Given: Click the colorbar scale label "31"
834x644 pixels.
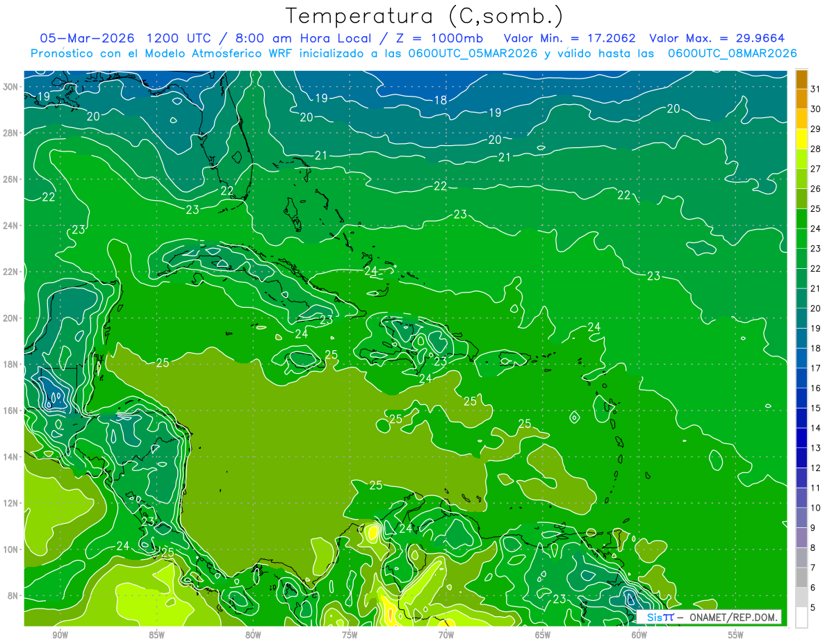Looking at the screenshot, I should click(816, 88).
